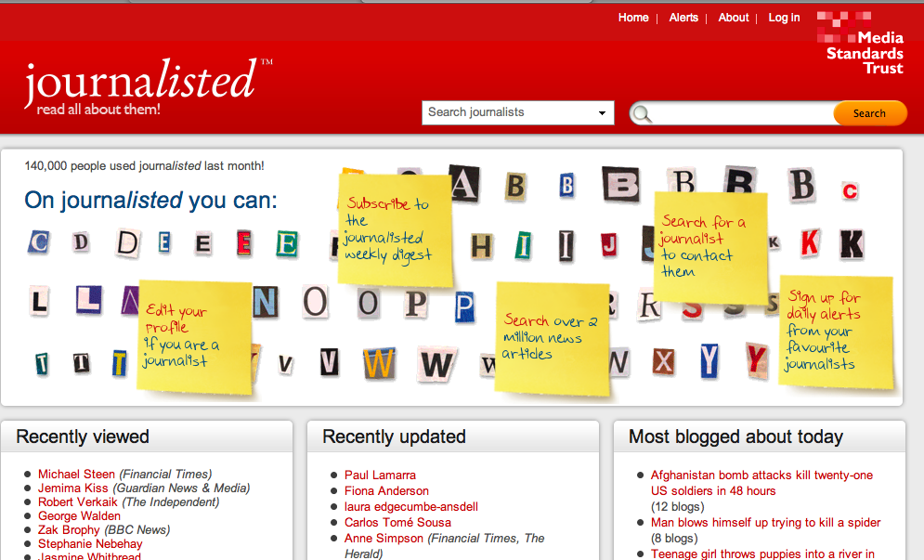Image resolution: width=924 pixels, height=560 pixels.
Task: Click the '(12 blogs)' count text
Action: pos(677,507)
